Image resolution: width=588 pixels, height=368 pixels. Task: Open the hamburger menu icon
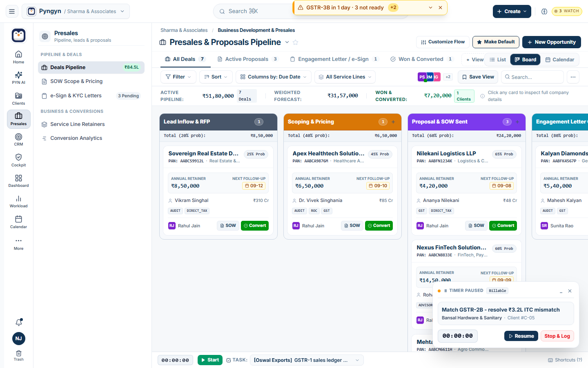tap(12, 11)
